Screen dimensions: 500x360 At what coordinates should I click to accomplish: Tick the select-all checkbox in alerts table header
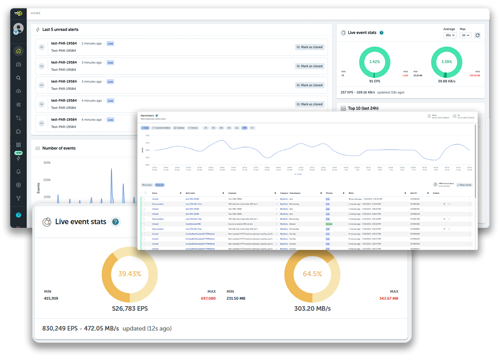(145, 193)
